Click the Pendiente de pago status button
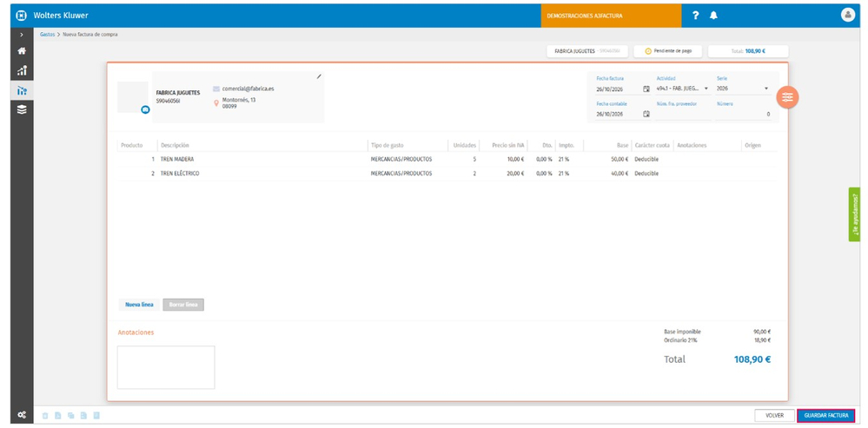The width and height of the screenshot is (868, 428). click(667, 51)
